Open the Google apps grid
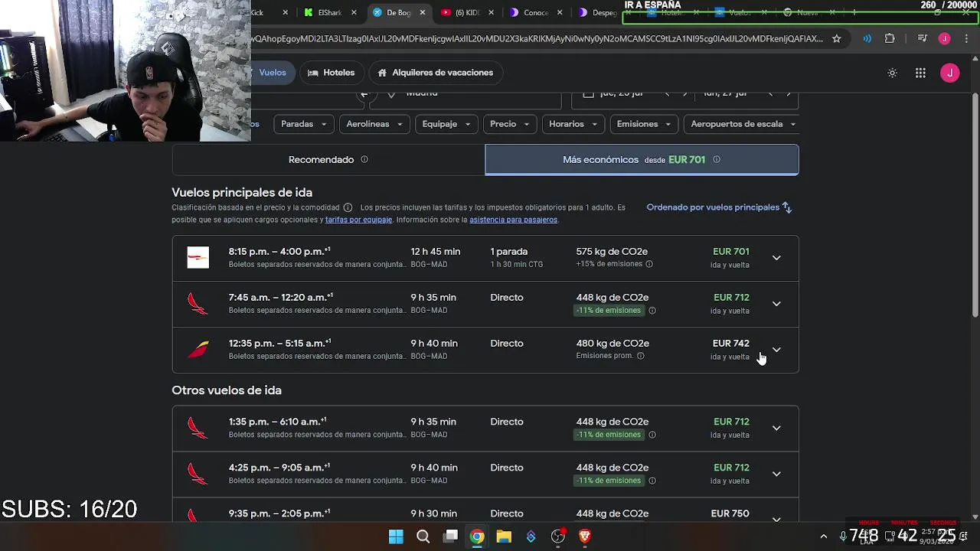This screenshot has height=551, width=980. click(x=920, y=73)
